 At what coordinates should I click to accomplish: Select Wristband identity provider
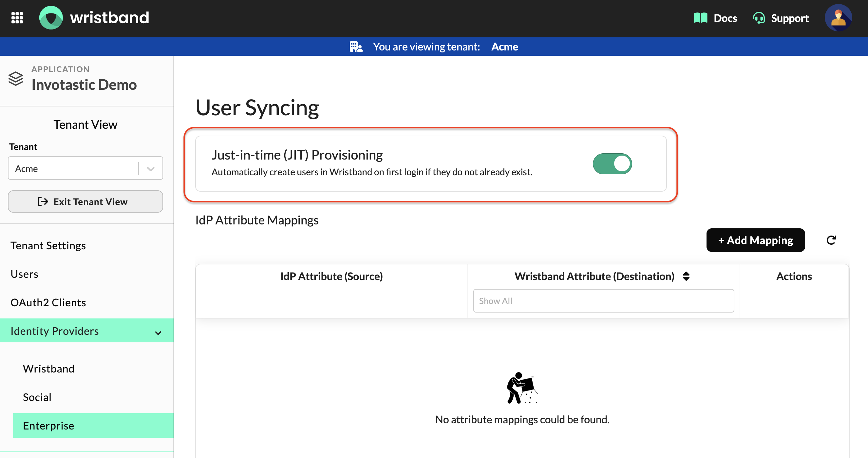point(48,368)
